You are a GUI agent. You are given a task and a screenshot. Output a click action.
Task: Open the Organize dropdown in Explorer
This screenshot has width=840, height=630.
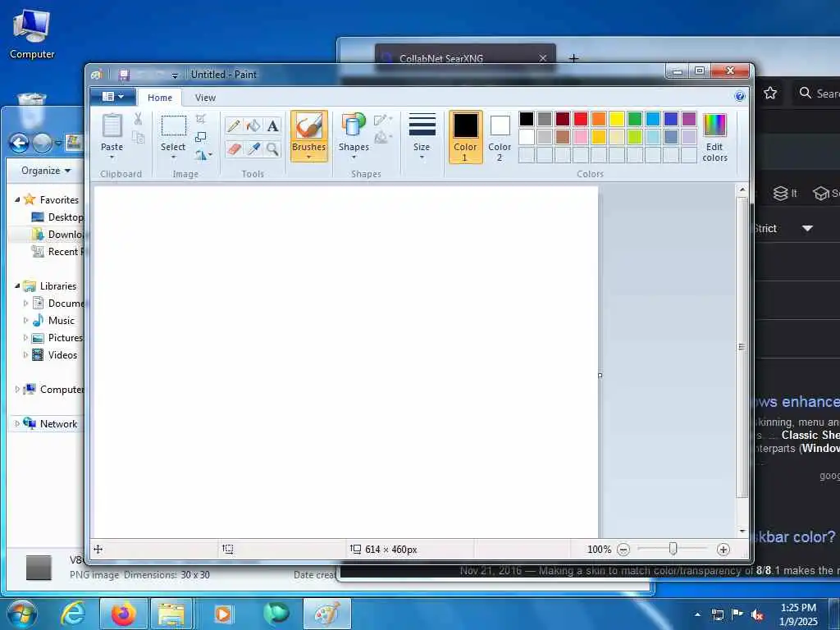point(46,171)
